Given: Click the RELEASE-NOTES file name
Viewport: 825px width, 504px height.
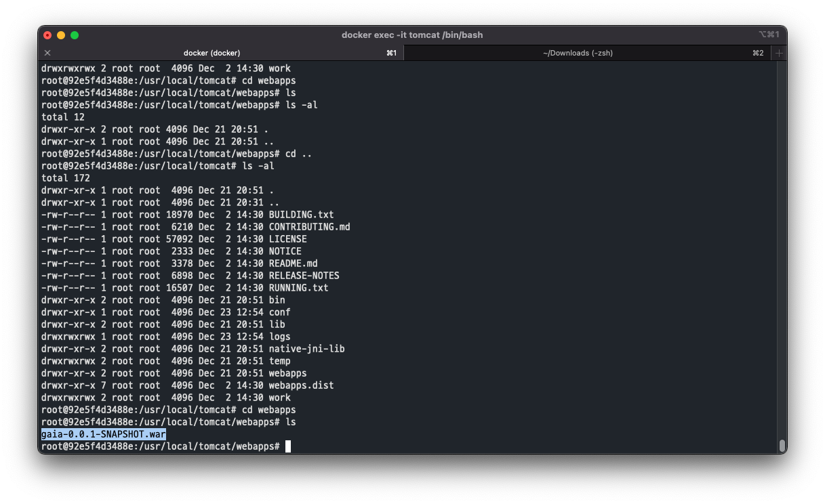Looking at the screenshot, I should click(304, 276).
